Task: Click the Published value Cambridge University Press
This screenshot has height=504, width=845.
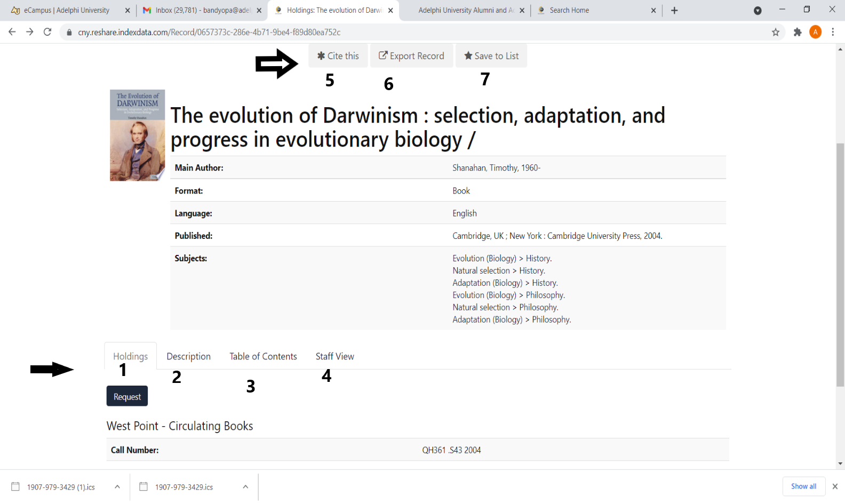Action: [557, 236]
